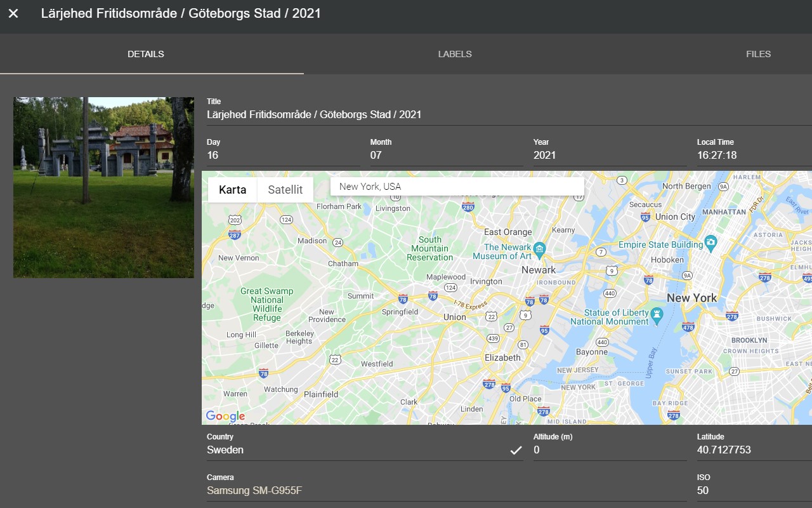Open the FILES tab
The height and width of the screenshot is (508, 812).
(758, 54)
